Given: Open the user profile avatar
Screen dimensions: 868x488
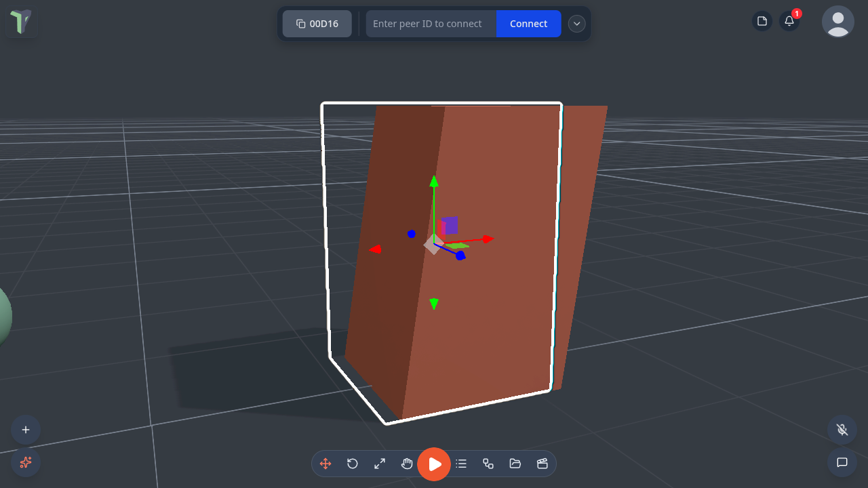Looking at the screenshot, I should point(838,22).
